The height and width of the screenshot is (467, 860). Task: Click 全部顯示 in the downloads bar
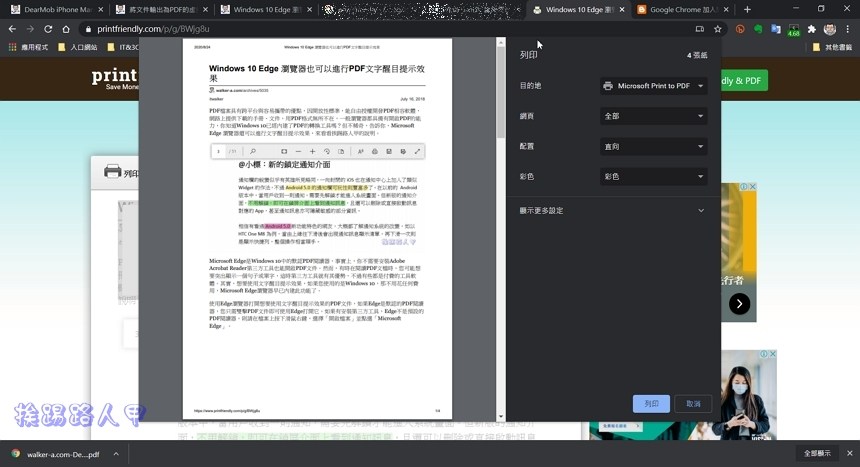coord(815,453)
